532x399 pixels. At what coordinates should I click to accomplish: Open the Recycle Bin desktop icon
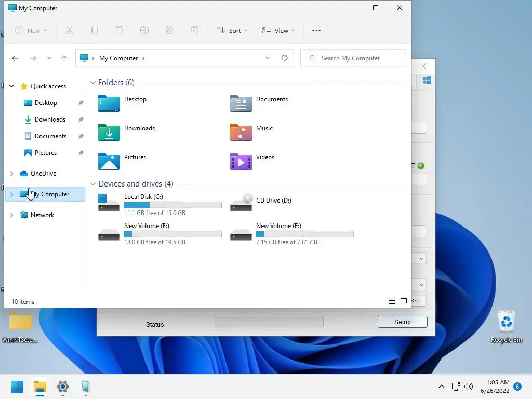tap(507, 326)
